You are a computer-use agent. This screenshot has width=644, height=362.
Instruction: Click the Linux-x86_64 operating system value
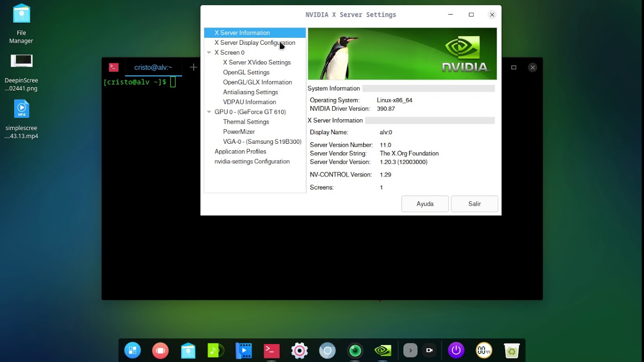[394, 100]
